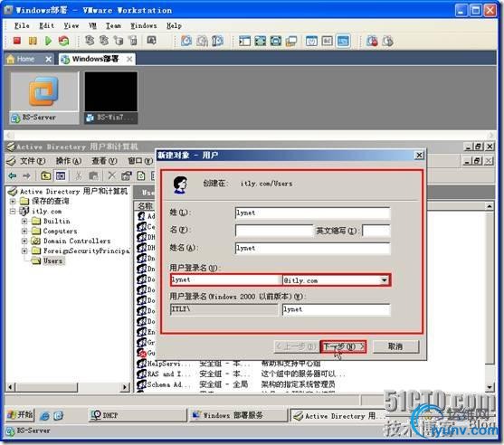
Task: Close the 新建对象 - 用户 dialog
Action: point(419,156)
